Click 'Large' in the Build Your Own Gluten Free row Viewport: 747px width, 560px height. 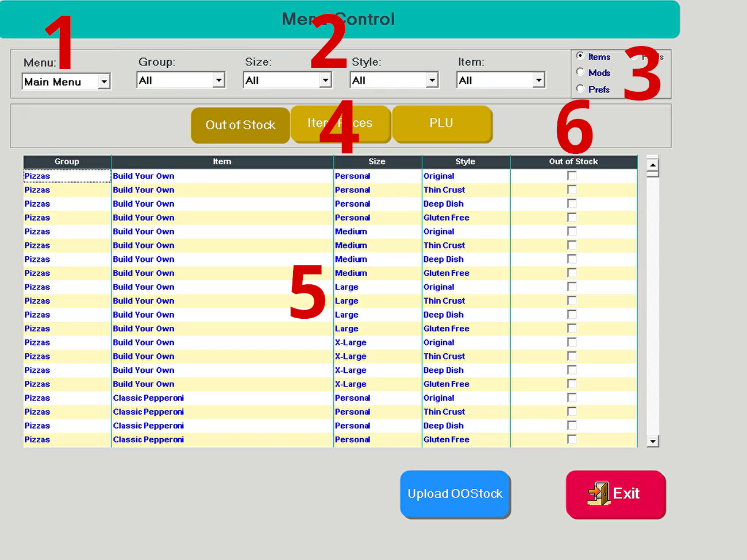346,329
